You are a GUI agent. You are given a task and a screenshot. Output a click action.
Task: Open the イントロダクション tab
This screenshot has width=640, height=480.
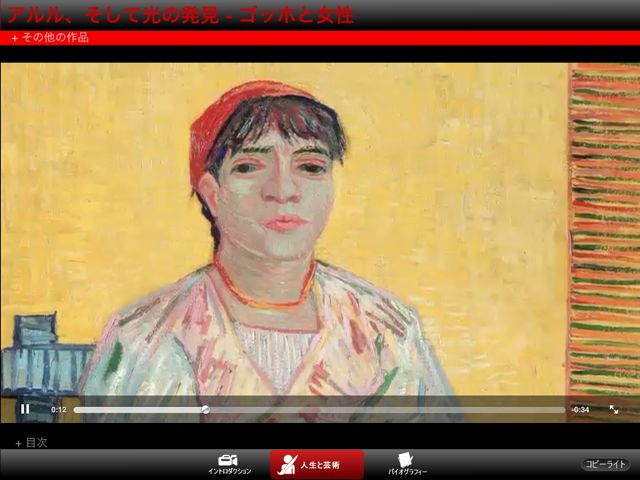[x=229, y=464]
